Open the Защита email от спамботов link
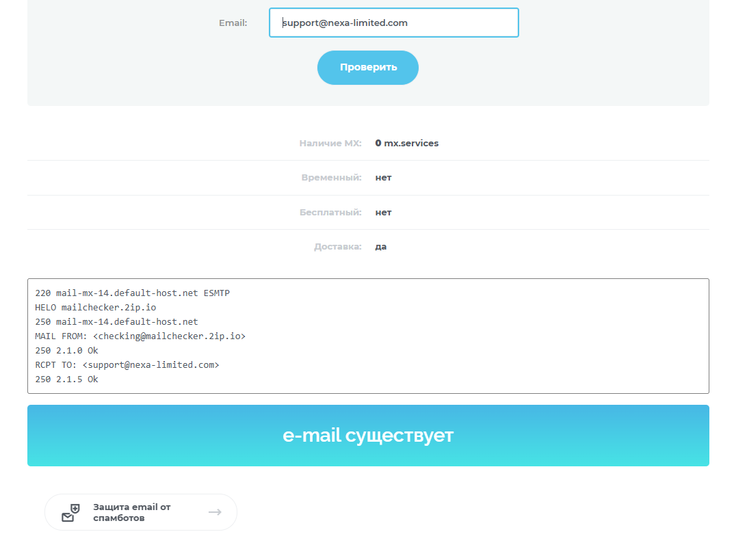The width and height of the screenshot is (734, 560). (x=132, y=512)
